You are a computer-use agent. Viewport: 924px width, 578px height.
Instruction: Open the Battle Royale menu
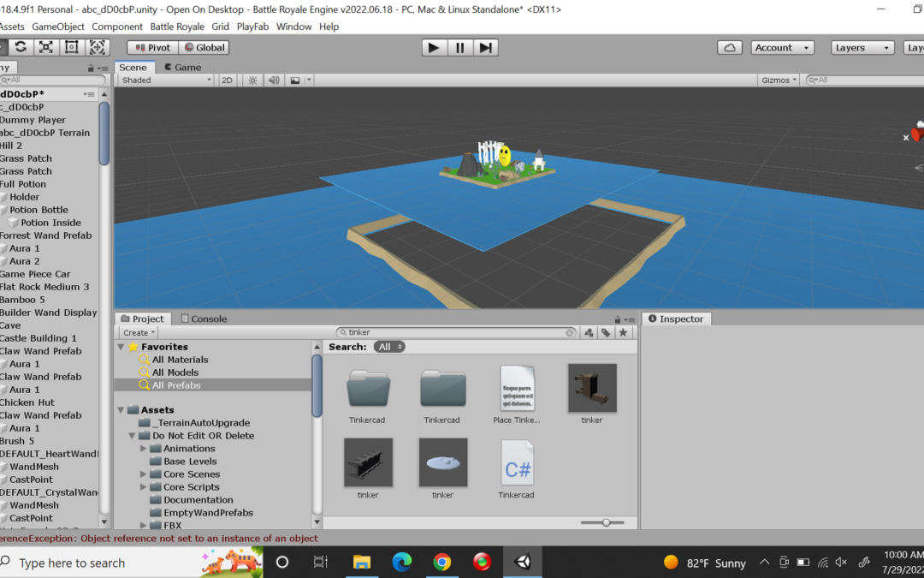point(177,27)
